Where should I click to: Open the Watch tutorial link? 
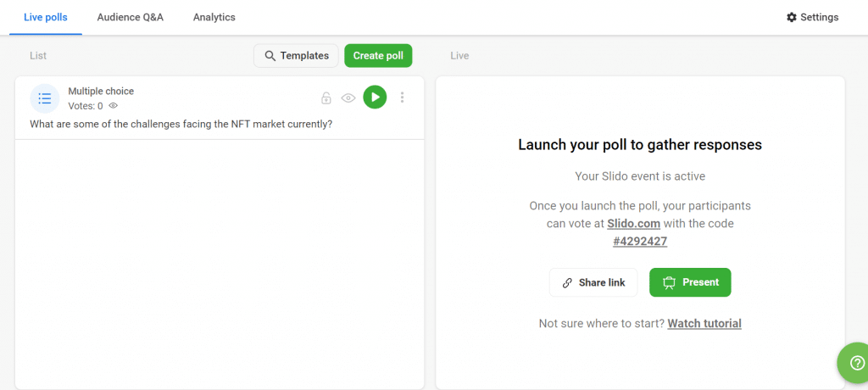(704, 323)
